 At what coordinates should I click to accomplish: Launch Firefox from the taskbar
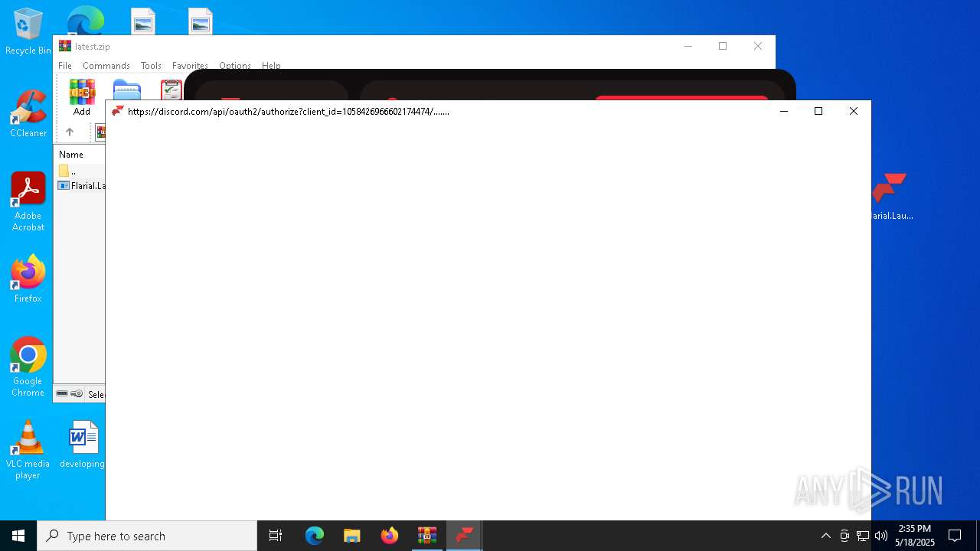coord(390,536)
